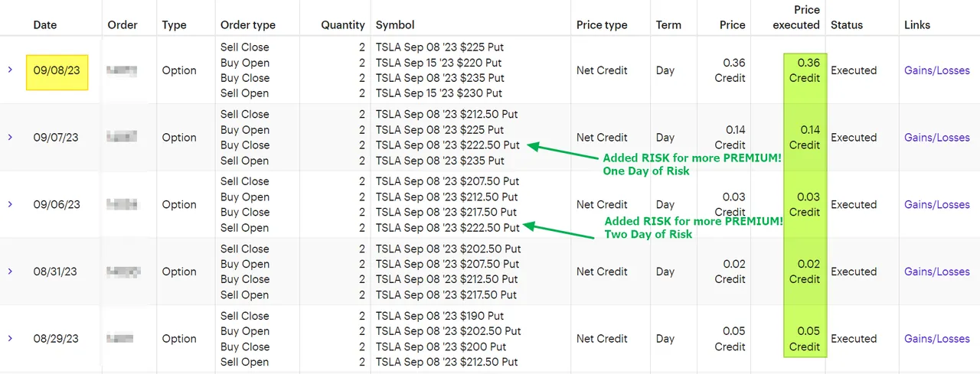The width and height of the screenshot is (980, 374).
Task: Click Option type for 09/08/23 order
Action: click(179, 70)
